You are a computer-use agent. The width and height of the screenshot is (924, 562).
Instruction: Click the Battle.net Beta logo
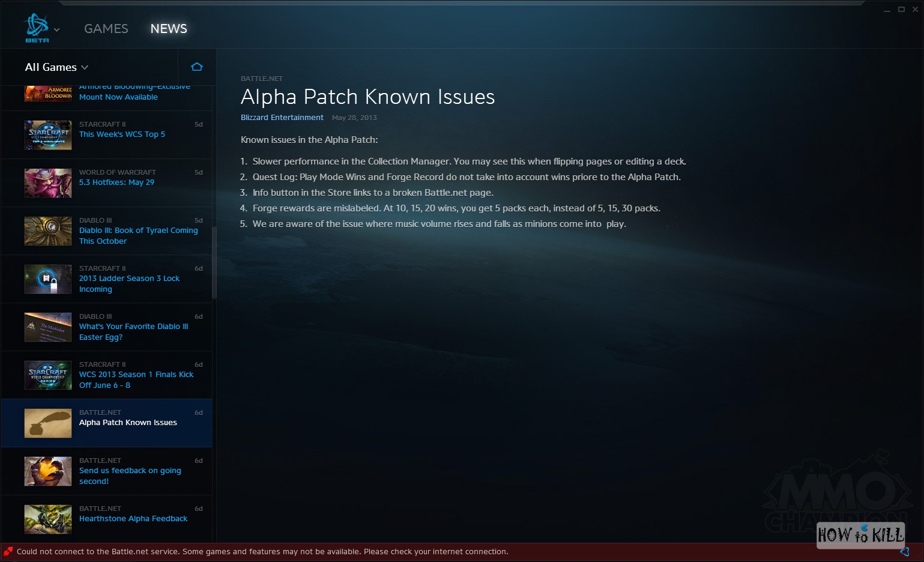(36, 27)
